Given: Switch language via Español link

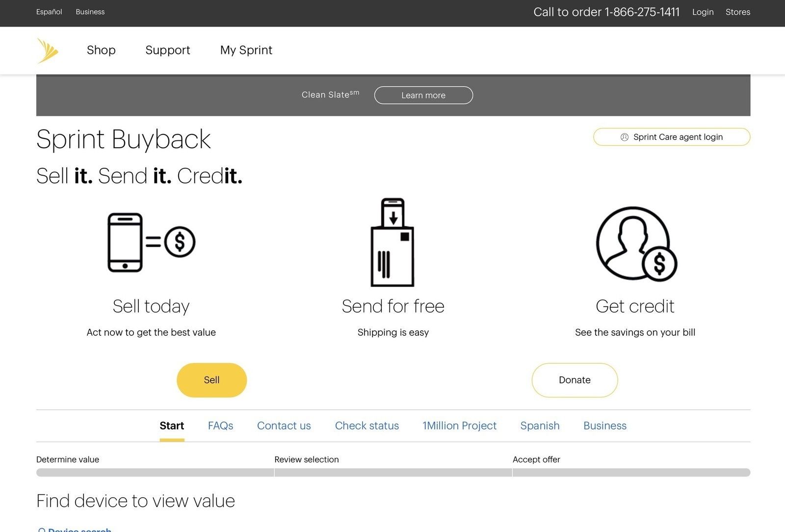Looking at the screenshot, I should coord(49,12).
